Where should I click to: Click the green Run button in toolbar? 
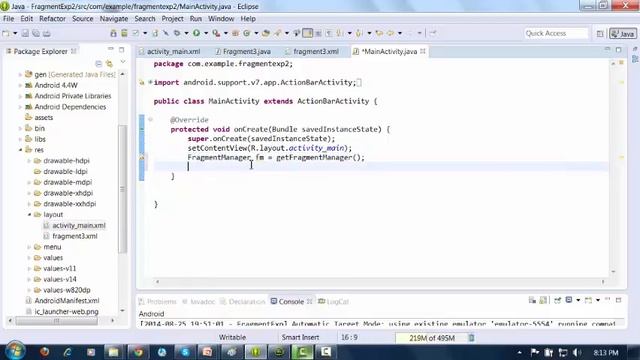point(197,33)
